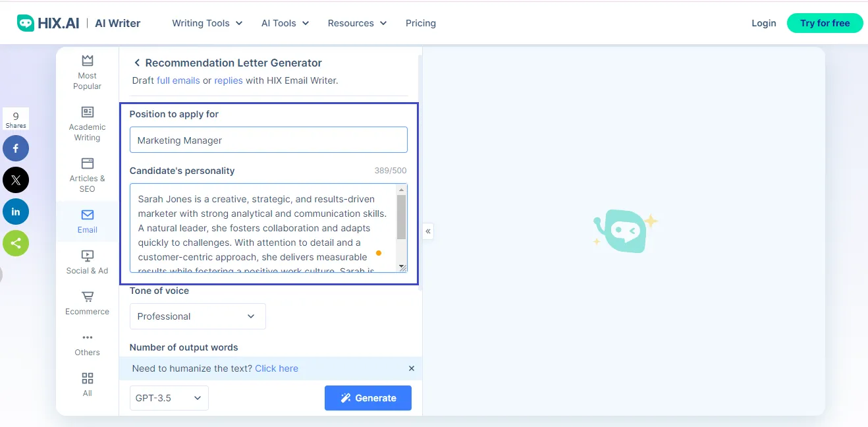This screenshot has height=427, width=868.
Task: Click the Generate button
Action: [x=367, y=398]
